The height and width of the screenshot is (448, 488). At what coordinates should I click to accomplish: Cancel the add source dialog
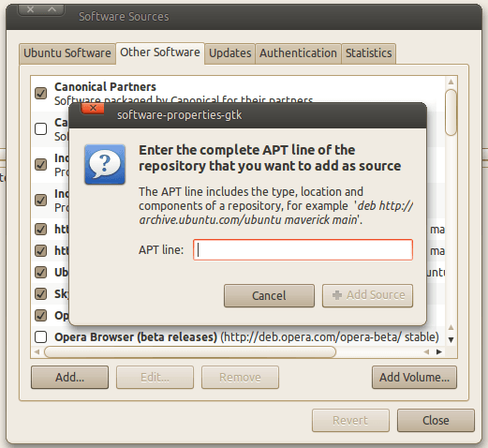pos(269,295)
